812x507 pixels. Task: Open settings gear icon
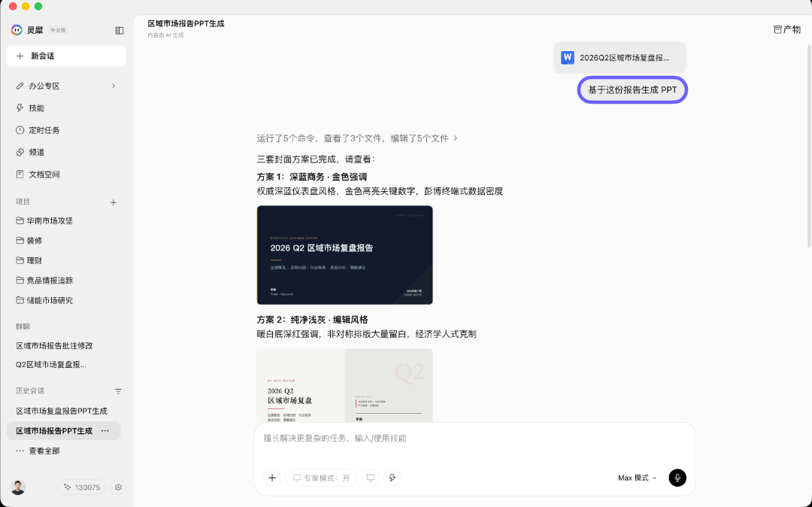(118, 487)
